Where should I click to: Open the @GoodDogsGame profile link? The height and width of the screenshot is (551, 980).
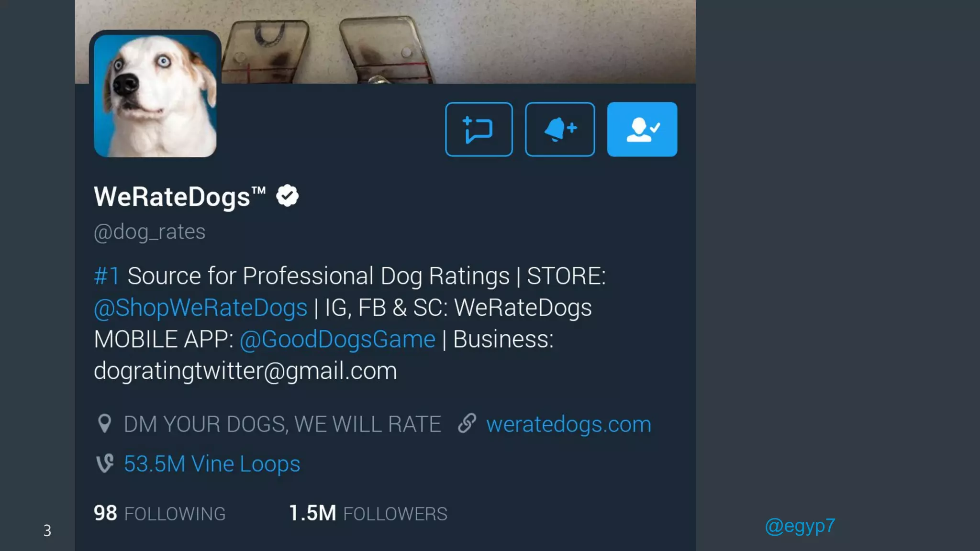[337, 339]
